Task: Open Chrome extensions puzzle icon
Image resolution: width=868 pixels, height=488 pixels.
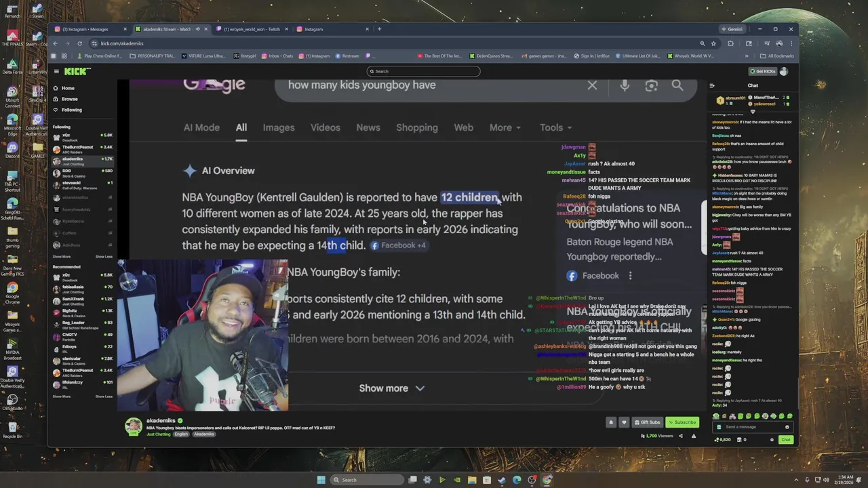Action: coord(730,43)
